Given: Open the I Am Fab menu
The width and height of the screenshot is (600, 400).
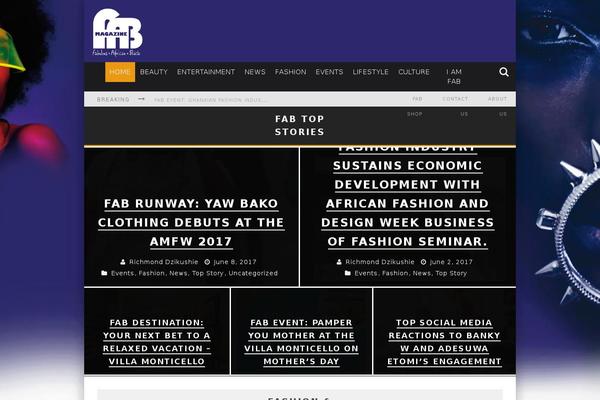Looking at the screenshot, I should pyautogui.click(x=454, y=77).
